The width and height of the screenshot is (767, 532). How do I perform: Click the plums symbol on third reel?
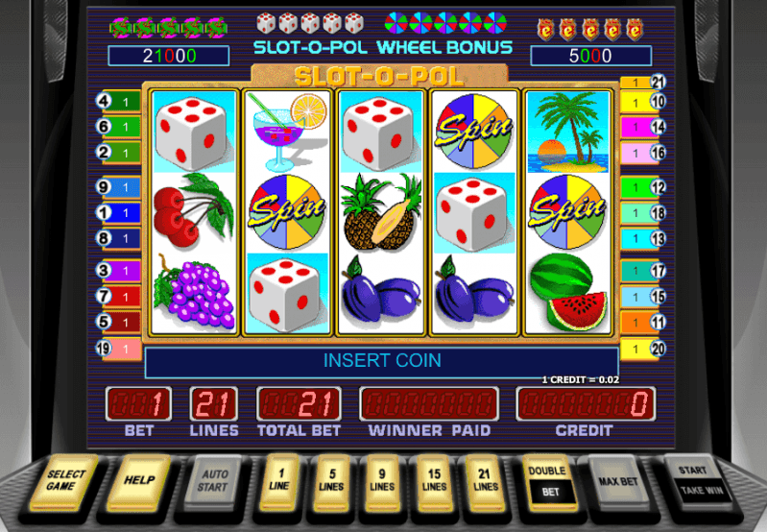pyautogui.click(x=381, y=293)
